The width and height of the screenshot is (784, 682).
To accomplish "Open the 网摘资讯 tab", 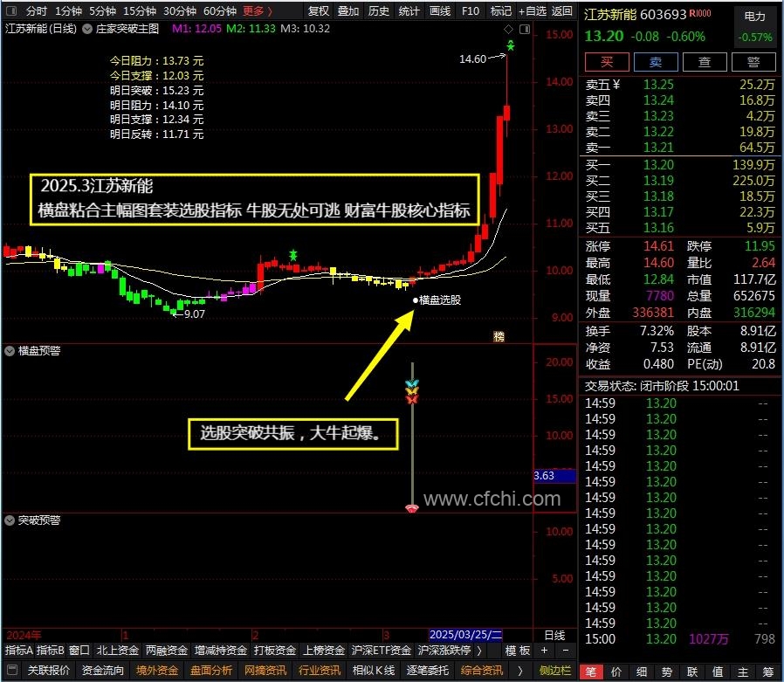I will tap(265, 670).
